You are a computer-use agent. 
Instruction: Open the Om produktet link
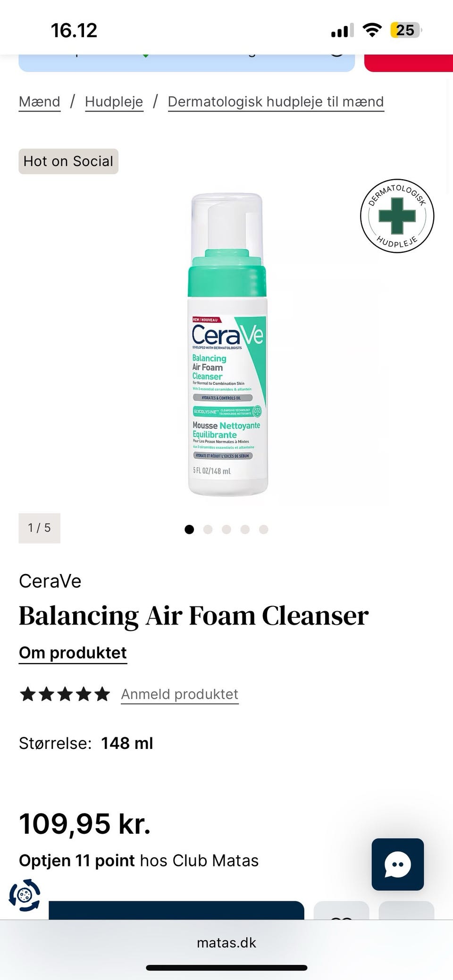click(x=73, y=653)
